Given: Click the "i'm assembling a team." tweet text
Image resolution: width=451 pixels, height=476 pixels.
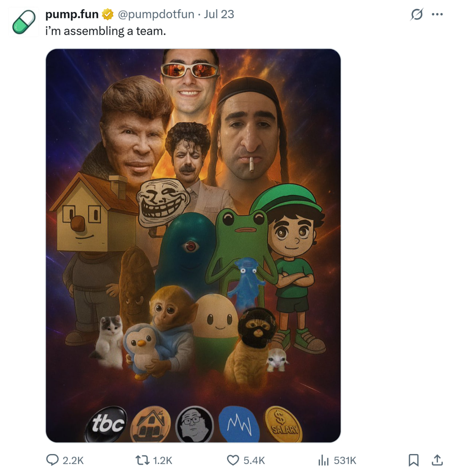Looking at the screenshot, I should point(106,31).
